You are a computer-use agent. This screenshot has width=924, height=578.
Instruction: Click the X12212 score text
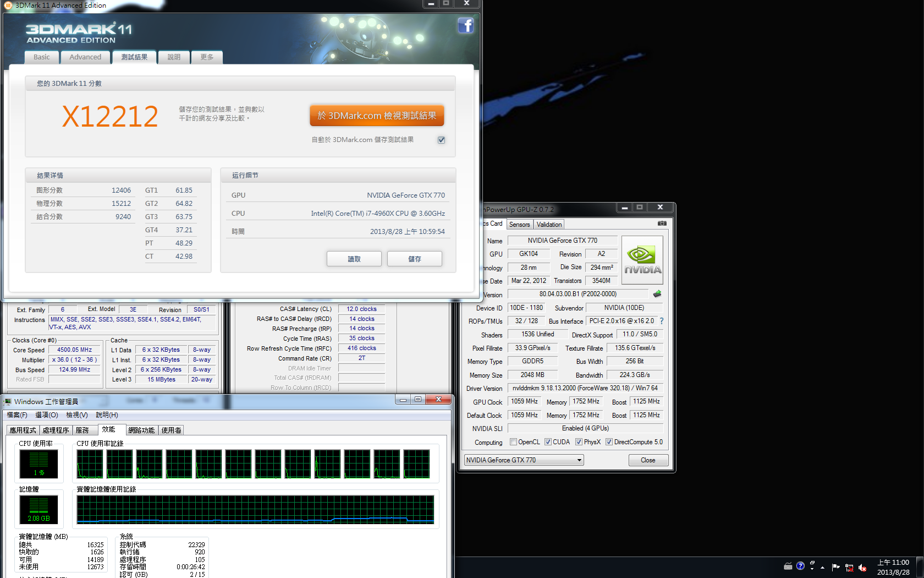(110, 116)
